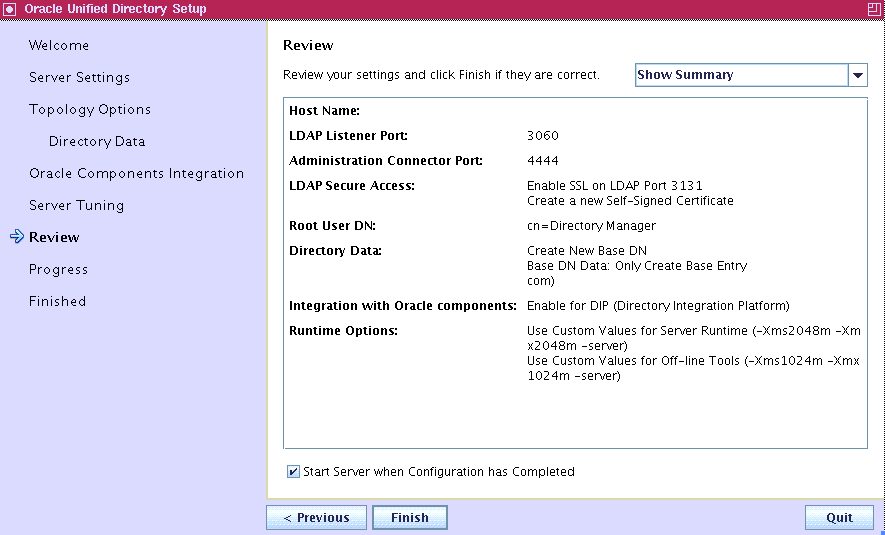Click 'Enable for DIP (Directory Integration Platform)'

click(658, 306)
